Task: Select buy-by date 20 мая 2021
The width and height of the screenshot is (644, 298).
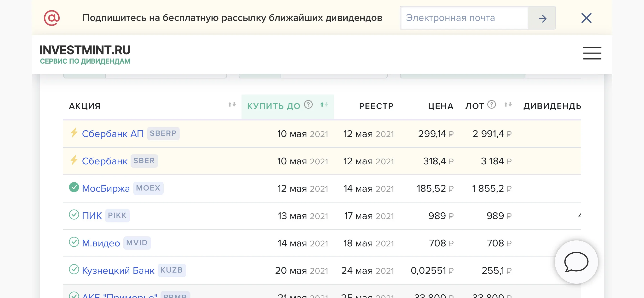Action: (x=301, y=270)
